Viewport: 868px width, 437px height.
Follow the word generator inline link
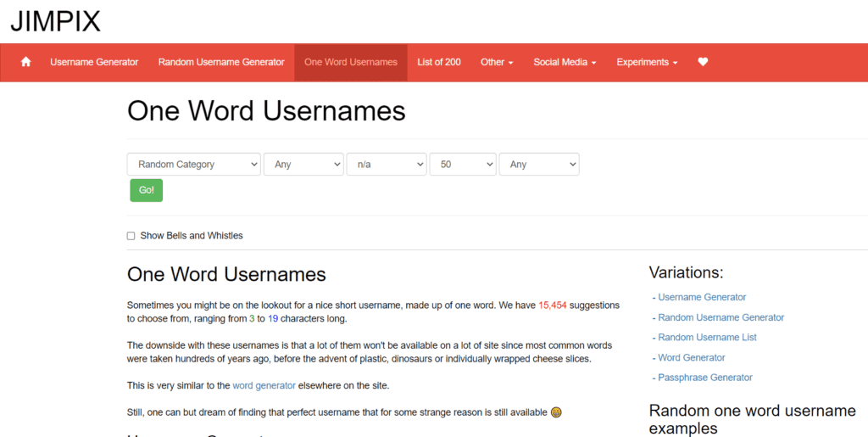pos(264,385)
